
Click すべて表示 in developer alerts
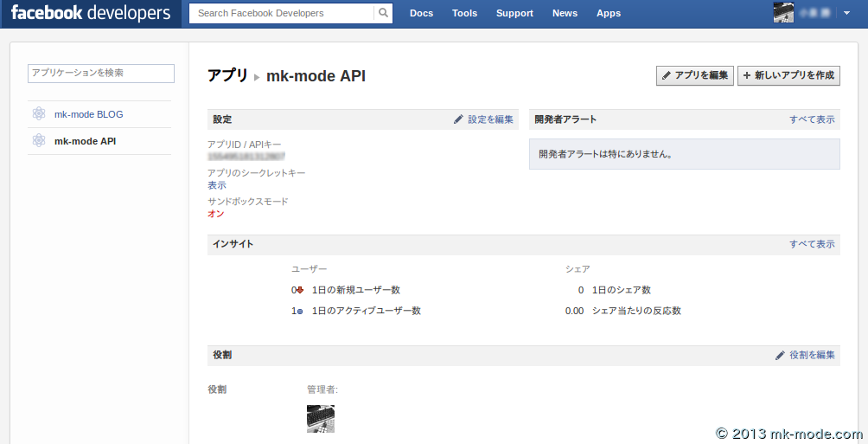812,119
